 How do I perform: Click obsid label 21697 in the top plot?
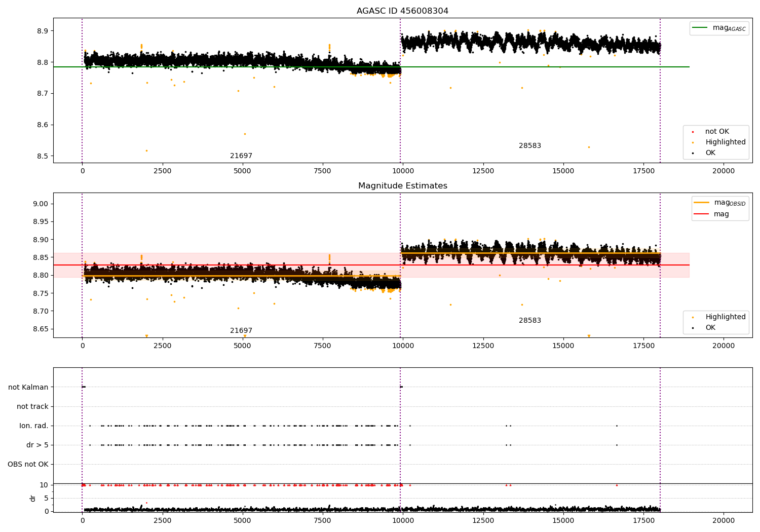[241, 156]
